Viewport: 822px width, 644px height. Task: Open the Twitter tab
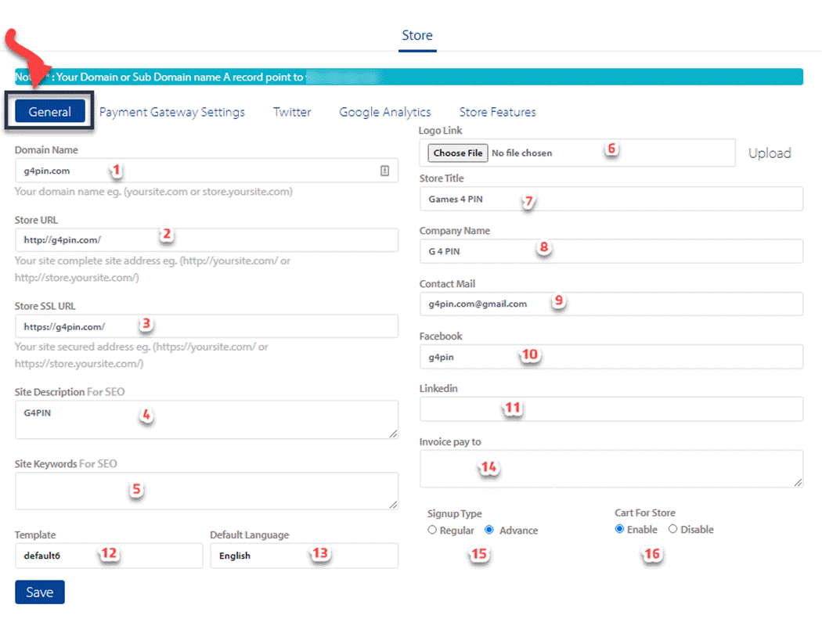coord(292,112)
